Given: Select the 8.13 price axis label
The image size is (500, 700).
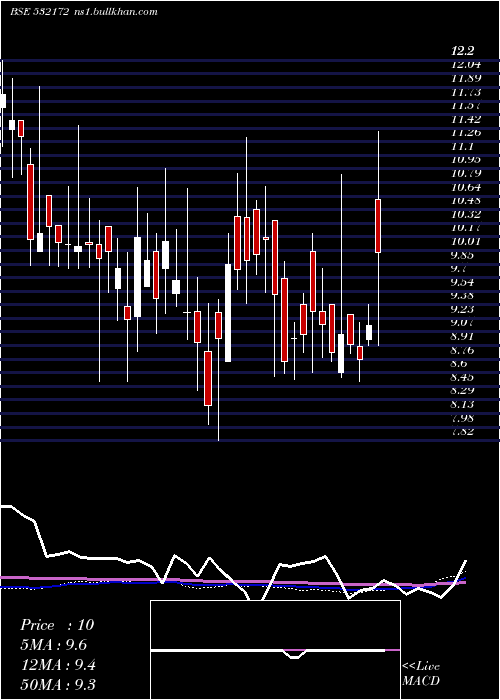Looking at the screenshot, I should [x=464, y=405].
